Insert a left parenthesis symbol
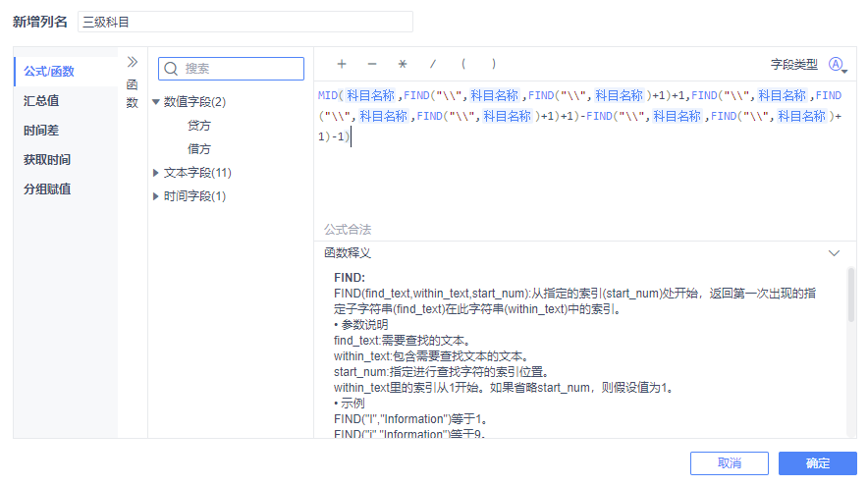The width and height of the screenshot is (868, 486). click(463, 64)
